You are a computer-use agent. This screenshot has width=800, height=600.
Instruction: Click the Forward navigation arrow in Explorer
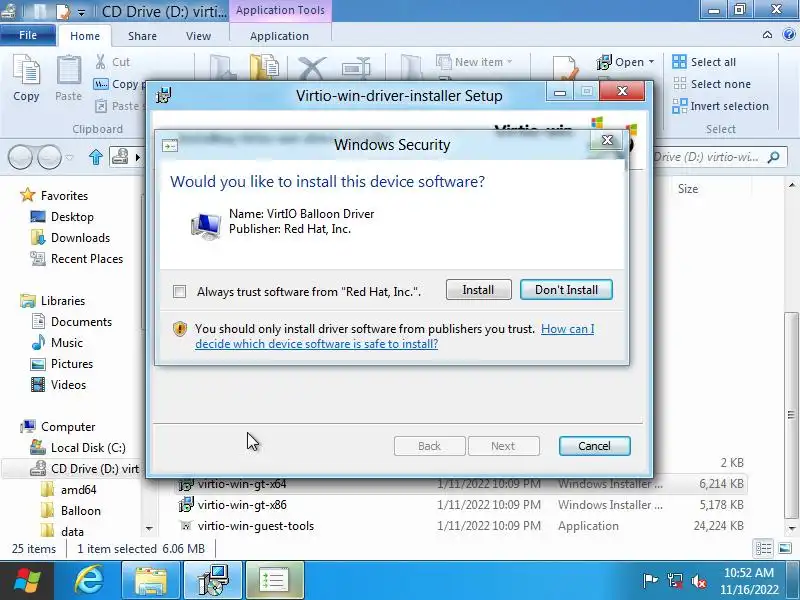[x=49, y=157]
